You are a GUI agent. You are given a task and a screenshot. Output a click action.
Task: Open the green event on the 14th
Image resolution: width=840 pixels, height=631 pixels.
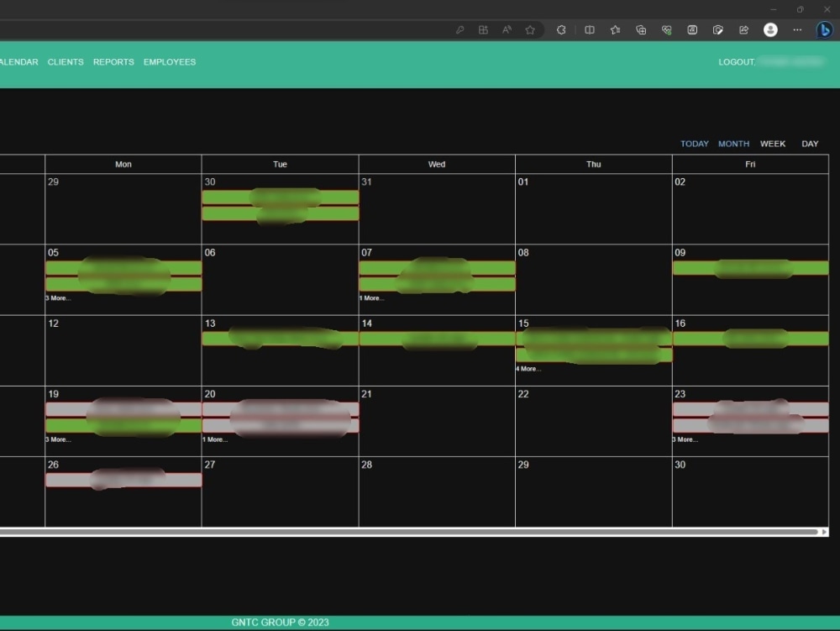437,339
